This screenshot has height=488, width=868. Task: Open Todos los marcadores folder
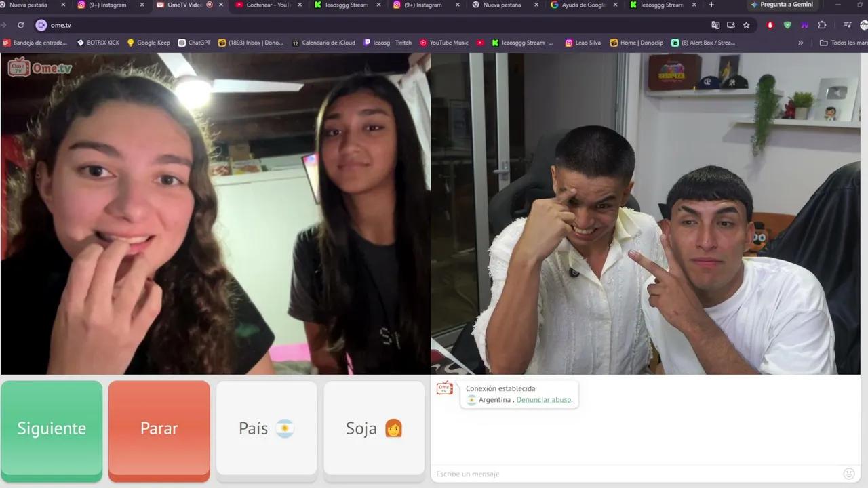[x=843, y=43]
